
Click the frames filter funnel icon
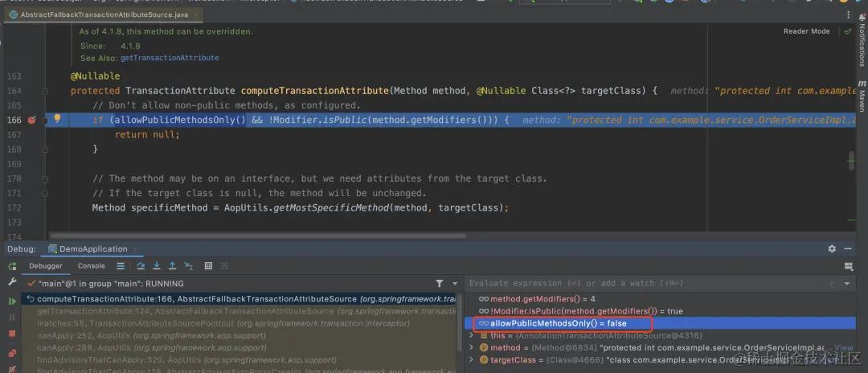pyautogui.click(x=439, y=283)
